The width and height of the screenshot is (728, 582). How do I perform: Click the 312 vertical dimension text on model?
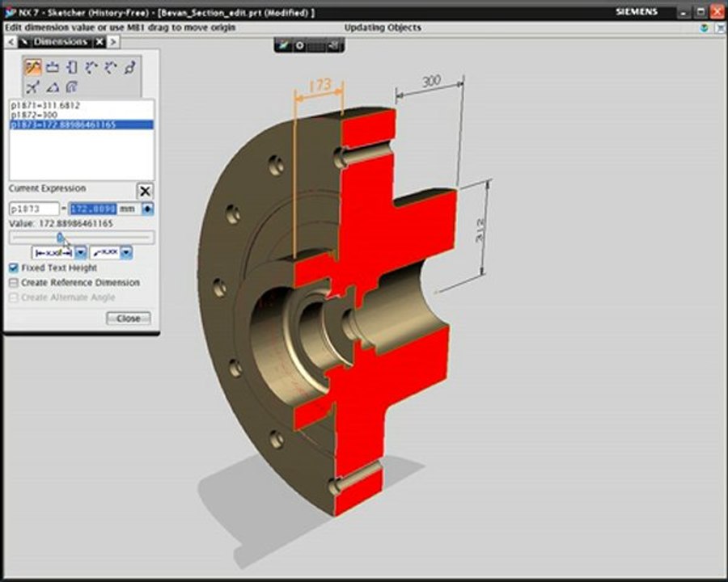480,230
